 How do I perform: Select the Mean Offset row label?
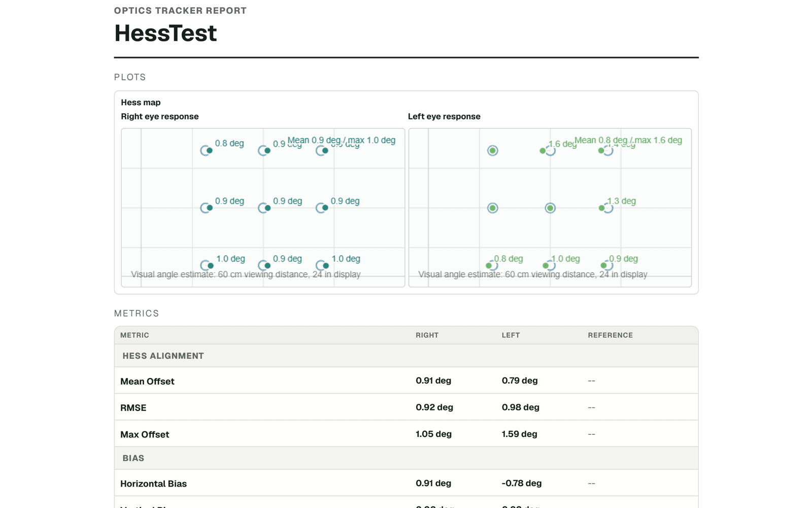coord(147,382)
